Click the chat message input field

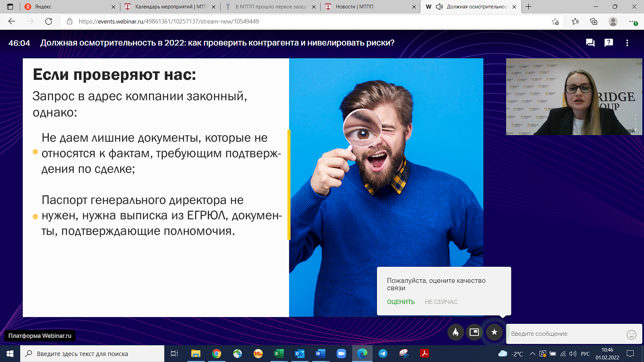tap(566, 334)
